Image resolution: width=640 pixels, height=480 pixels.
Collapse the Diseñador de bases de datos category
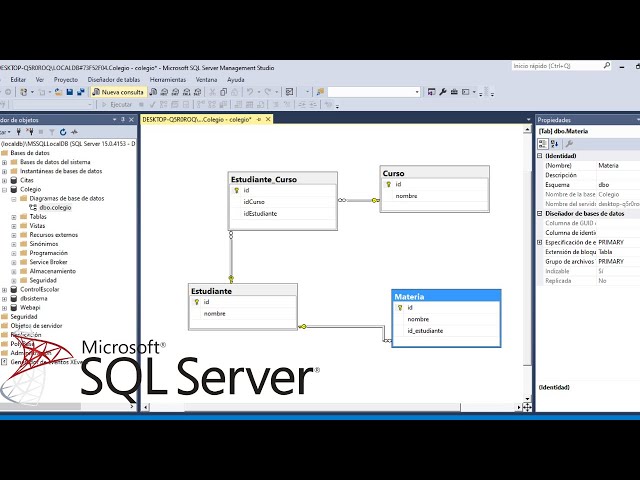[x=540, y=213]
